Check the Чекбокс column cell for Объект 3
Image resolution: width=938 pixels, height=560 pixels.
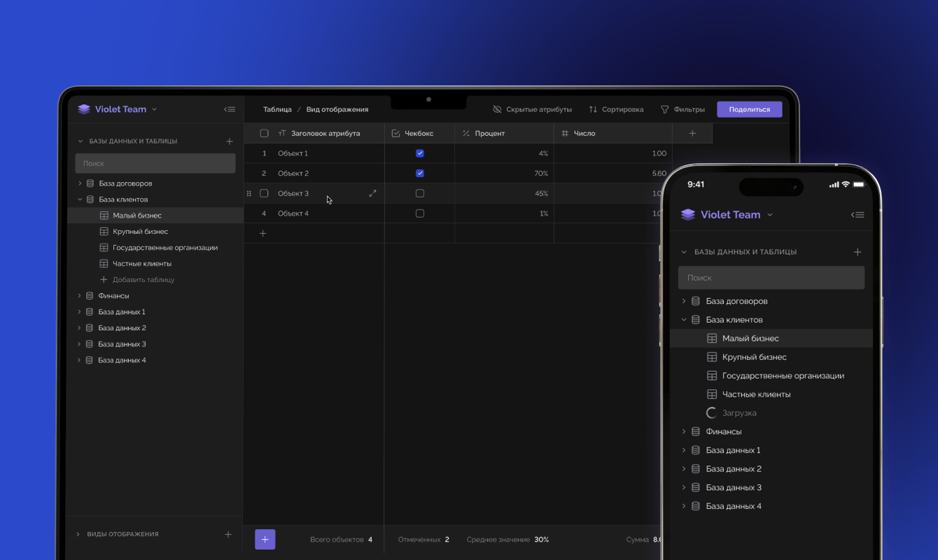[420, 193]
